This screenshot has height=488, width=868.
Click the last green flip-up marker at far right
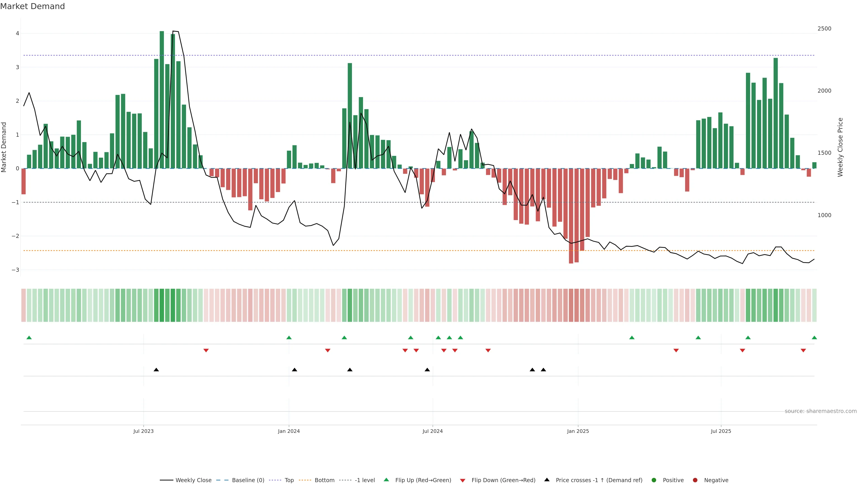(x=814, y=338)
